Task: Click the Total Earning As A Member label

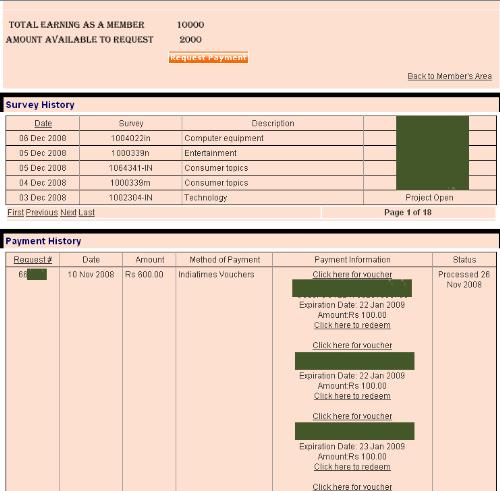Action: (77, 25)
